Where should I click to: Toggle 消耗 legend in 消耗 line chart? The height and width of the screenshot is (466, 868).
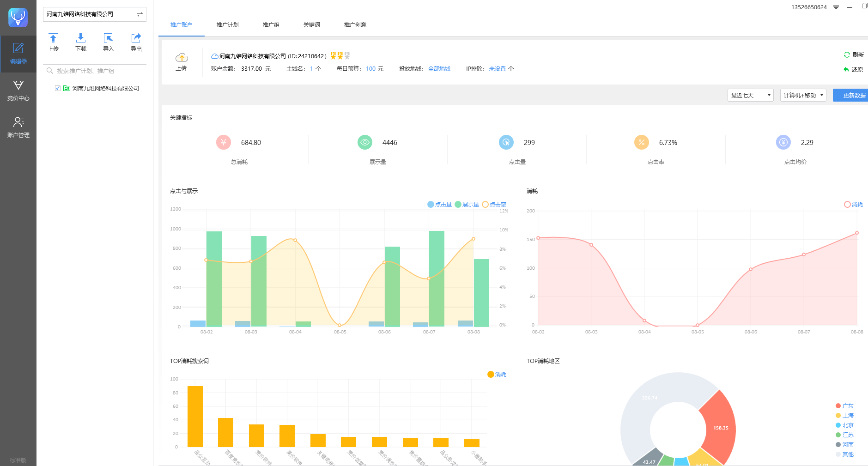coord(853,205)
